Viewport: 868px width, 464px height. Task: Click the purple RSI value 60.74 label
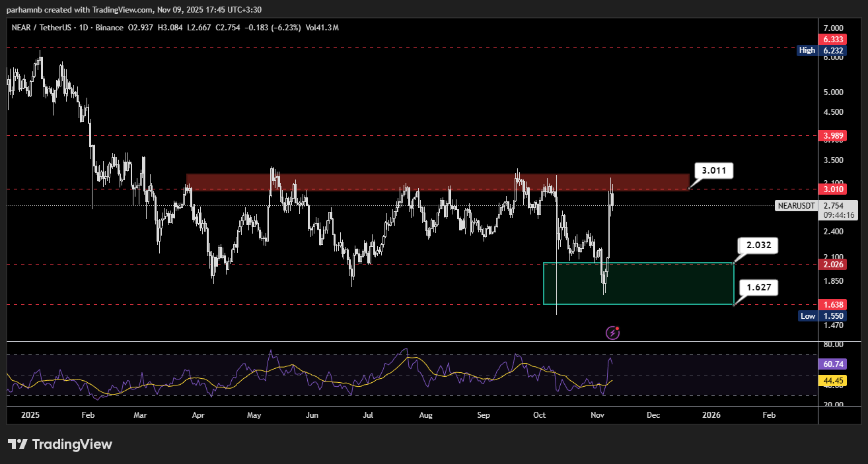pos(830,364)
